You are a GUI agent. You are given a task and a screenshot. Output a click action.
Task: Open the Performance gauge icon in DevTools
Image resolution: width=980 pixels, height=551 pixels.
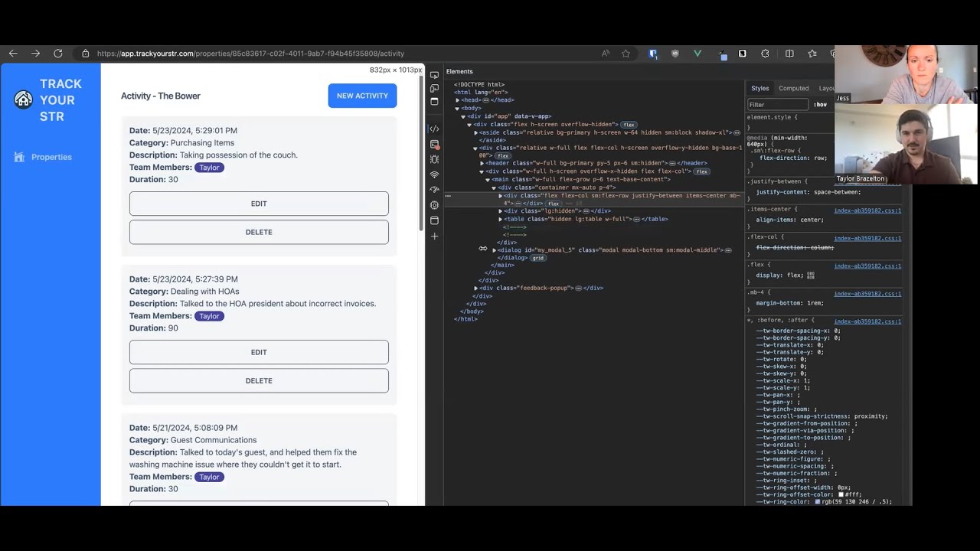click(434, 190)
